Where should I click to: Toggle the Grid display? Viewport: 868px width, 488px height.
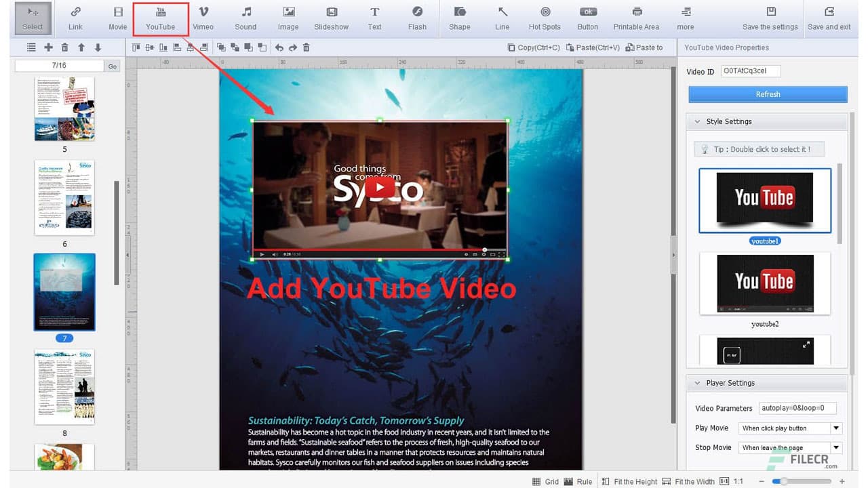tap(546, 481)
